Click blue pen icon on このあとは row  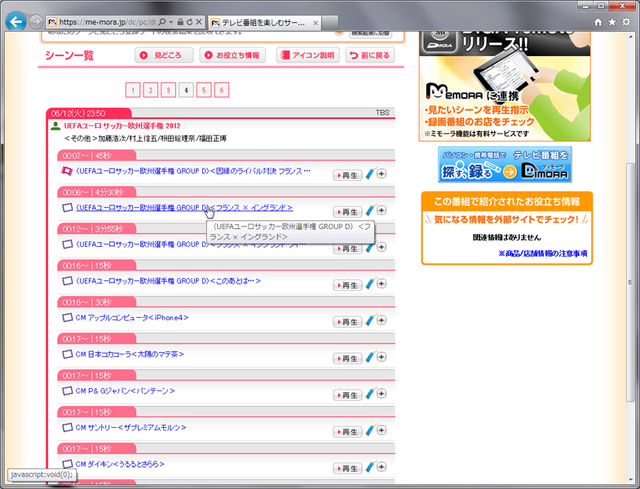point(370,283)
